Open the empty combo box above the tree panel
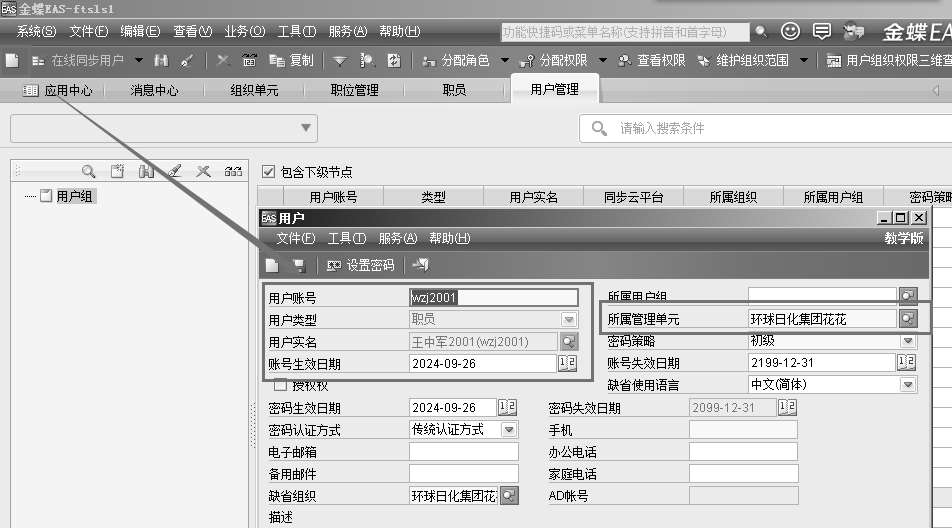The image size is (952, 528). coord(164,128)
